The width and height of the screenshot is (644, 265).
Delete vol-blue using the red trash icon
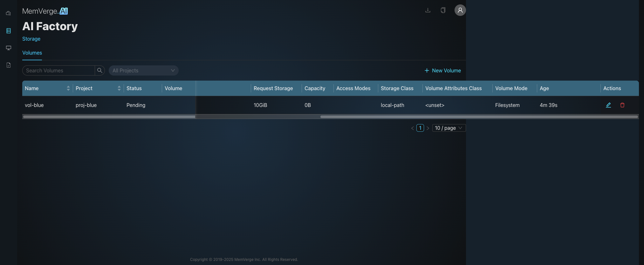click(622, 105)
